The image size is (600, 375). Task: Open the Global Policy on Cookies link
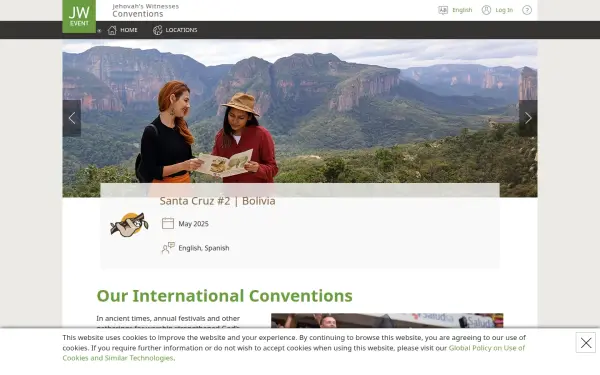pos(294,353)
